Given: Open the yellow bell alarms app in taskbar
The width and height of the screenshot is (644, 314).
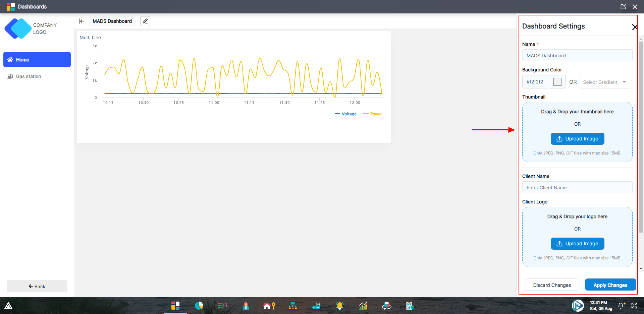Looking at the screenshot, I should click(339, 306).
